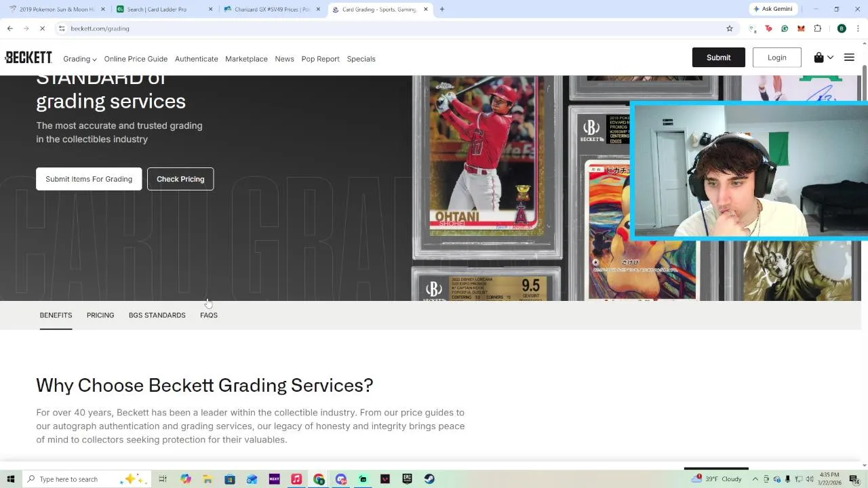This screenshot has width=868, height=488.
Task: Click the Ohtani graded card image
Action: [x=487, y=166]
